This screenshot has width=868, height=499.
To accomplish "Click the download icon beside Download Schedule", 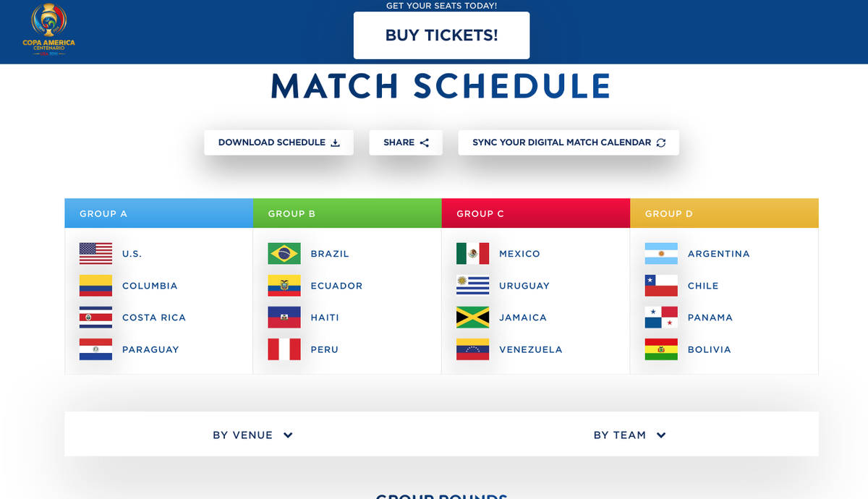I will pos(335,142).
